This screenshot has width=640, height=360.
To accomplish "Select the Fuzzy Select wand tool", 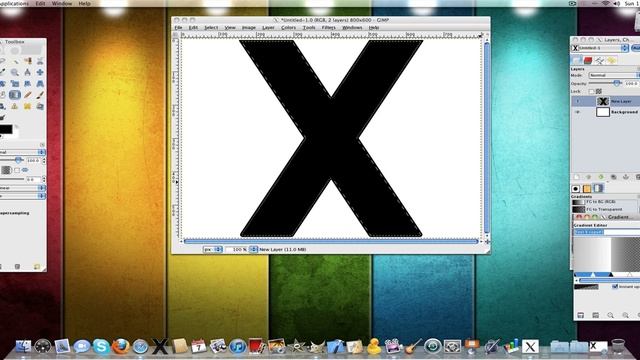I will [15, 61].
